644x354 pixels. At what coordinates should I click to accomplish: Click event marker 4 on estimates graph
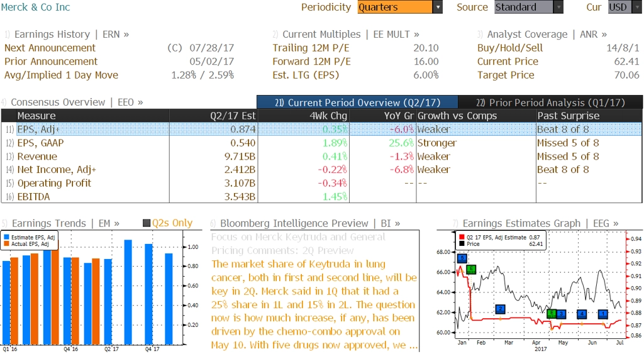click(582, 314)
